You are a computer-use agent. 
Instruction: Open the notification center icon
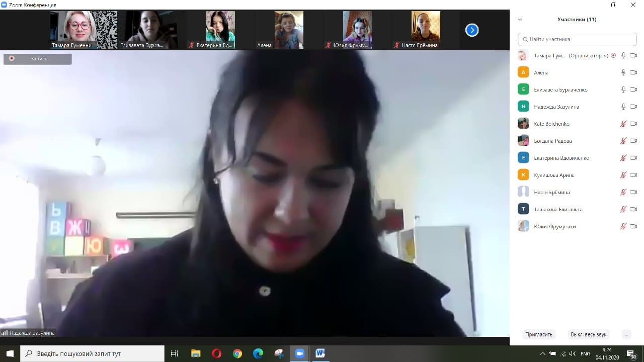tap(631, 354)
